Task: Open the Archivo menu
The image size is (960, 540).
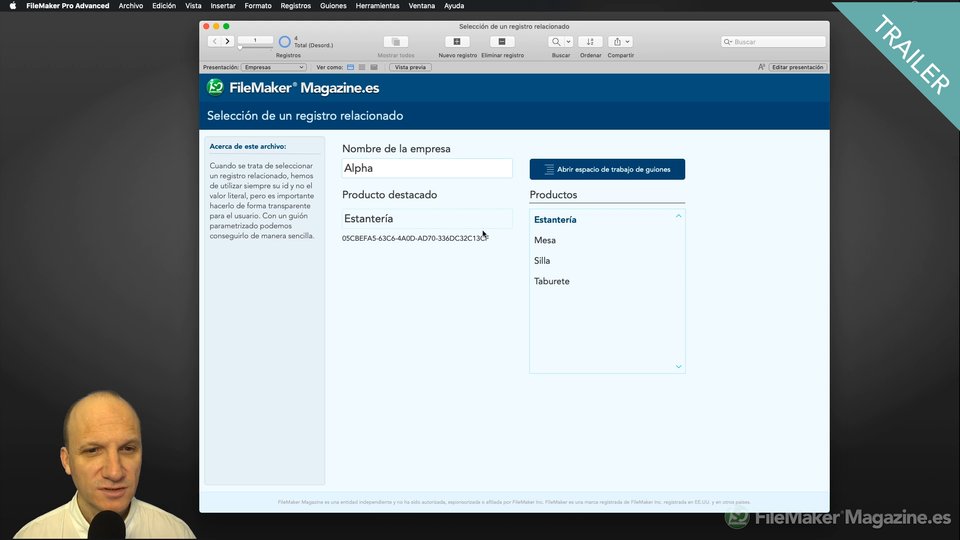Action: [x=130, y=6]
